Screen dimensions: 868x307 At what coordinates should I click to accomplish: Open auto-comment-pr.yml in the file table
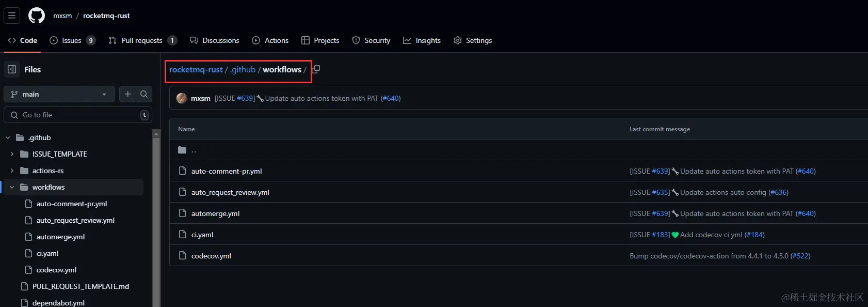click(227, 171)
